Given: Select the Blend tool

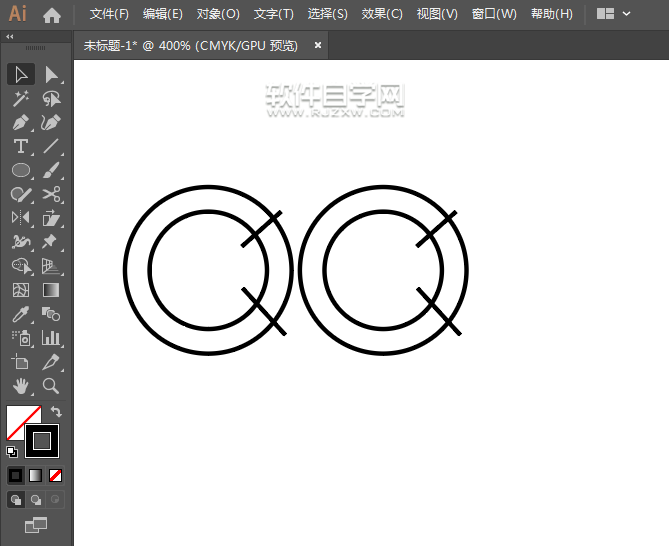Looking at the screenshot, I should point(51,314).
